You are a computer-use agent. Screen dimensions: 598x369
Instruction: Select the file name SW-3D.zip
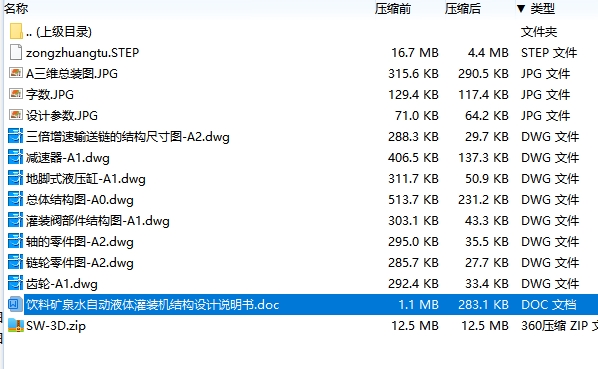(x=56, y=326)
